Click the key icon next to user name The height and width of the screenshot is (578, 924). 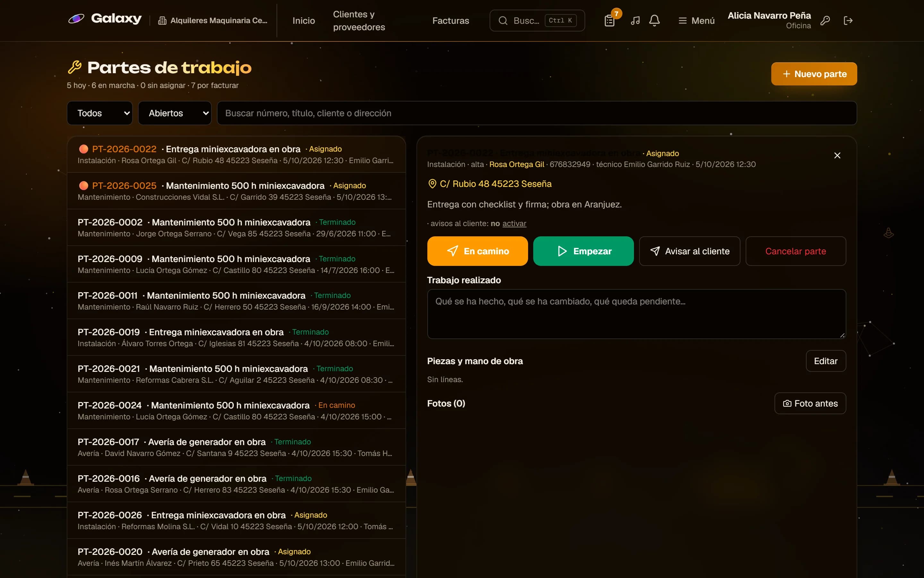click(x=825, y=21)
